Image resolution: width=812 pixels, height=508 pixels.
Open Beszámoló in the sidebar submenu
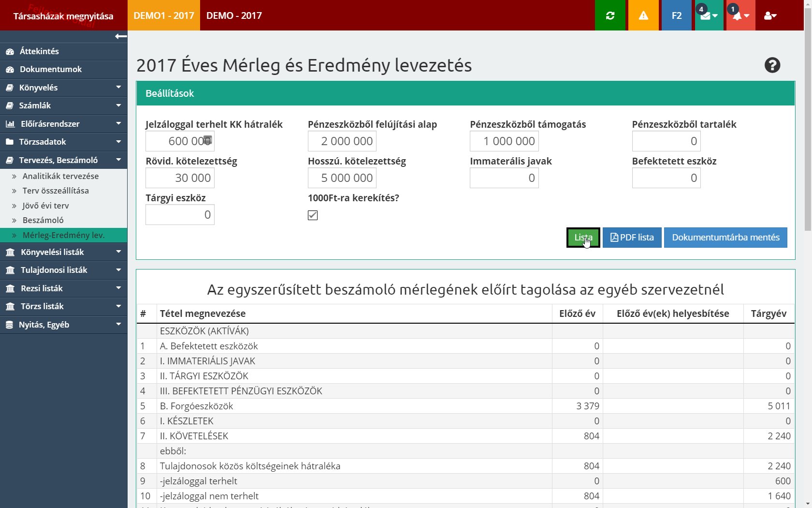click(43, 220)
